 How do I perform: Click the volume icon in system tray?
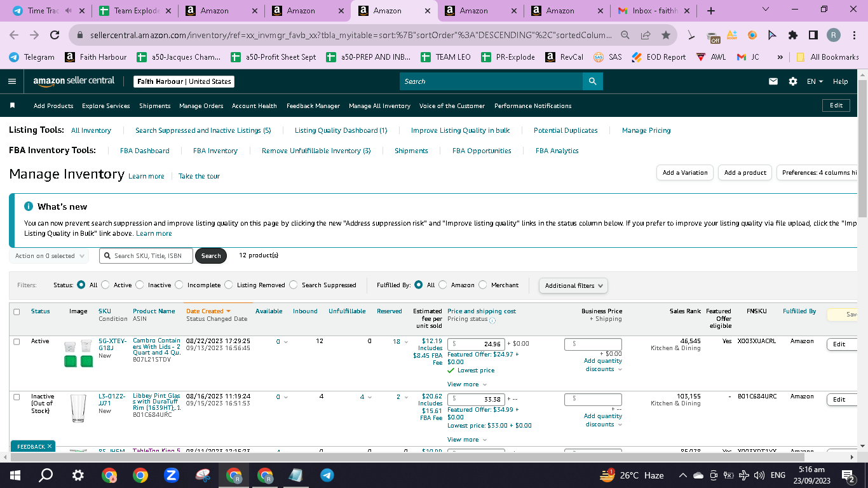point(759,475)
